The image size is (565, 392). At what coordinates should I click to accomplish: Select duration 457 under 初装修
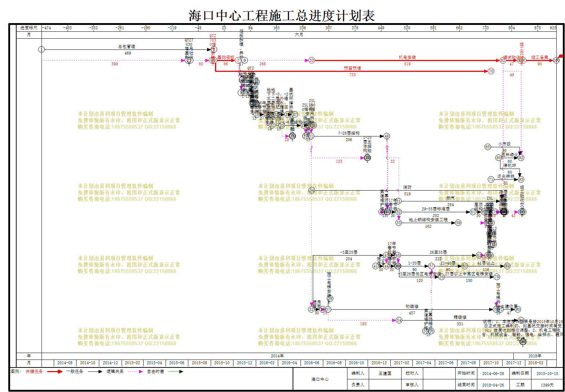[412, 313]
